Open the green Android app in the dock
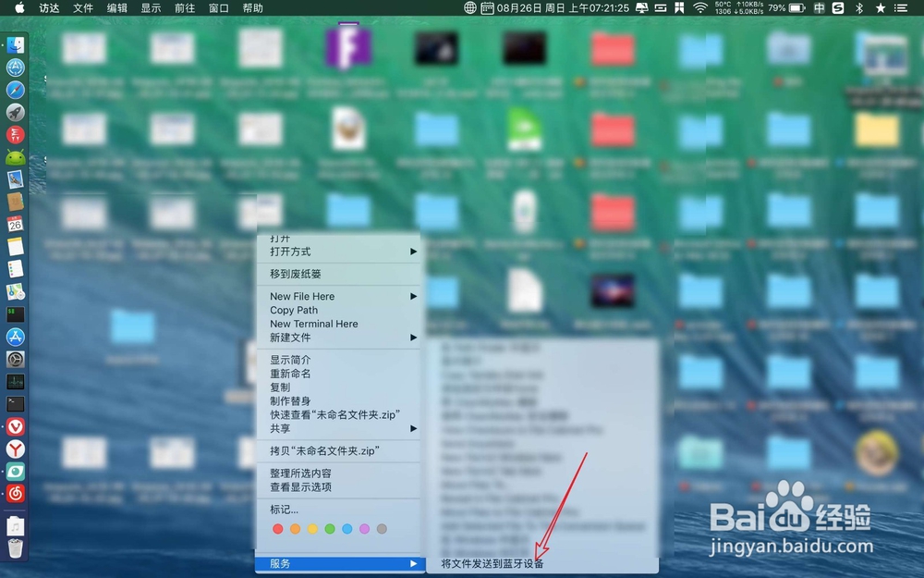The width and height of the screenshot is (924, 578). (x=14, y=157)
